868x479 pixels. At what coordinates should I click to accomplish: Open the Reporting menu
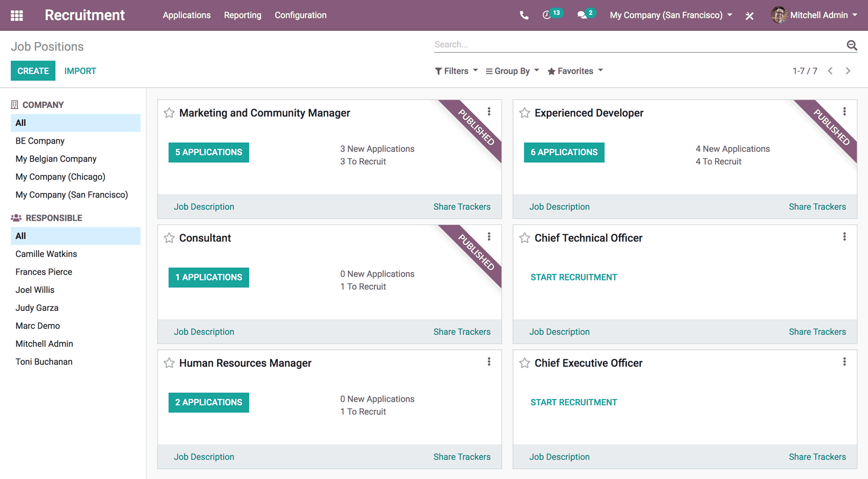(243, 15)
